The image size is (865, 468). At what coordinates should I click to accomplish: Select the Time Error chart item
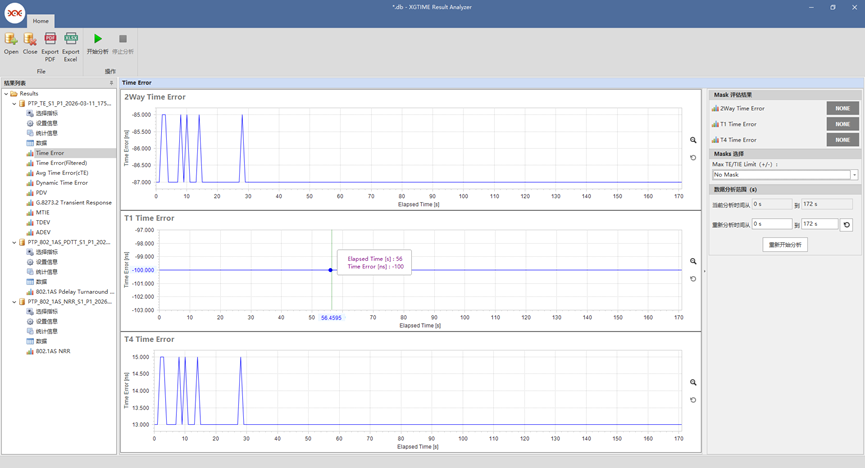50,153
